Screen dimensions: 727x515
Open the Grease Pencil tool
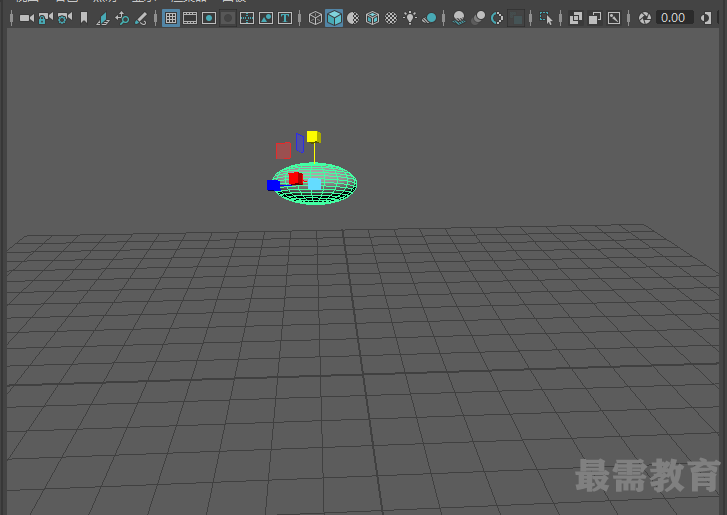[x=140, y=18]
